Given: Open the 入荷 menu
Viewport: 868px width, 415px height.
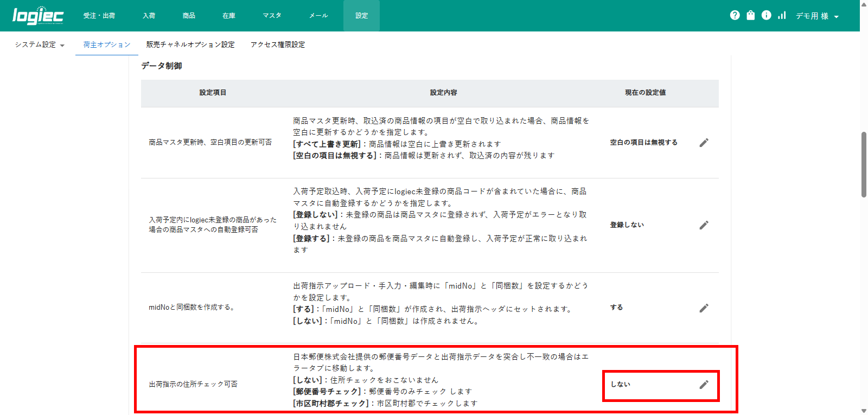Looking at the screenshot, I should (x=149, y=16).
